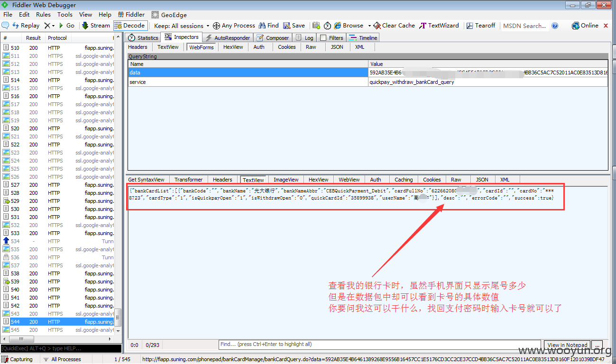The width and height of the screenshot is (616, 364).
Task: Open the Fiddler book menu item
Action: click(131, 15)
